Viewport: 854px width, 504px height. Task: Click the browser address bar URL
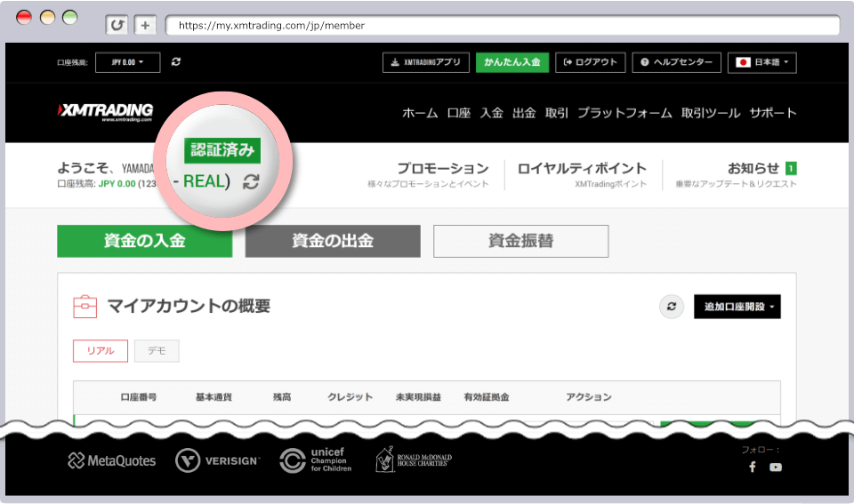point(271,25)
